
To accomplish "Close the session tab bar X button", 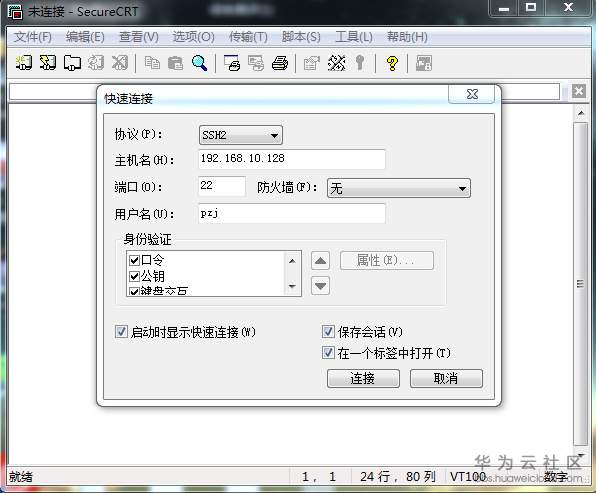I will [579, 91].
